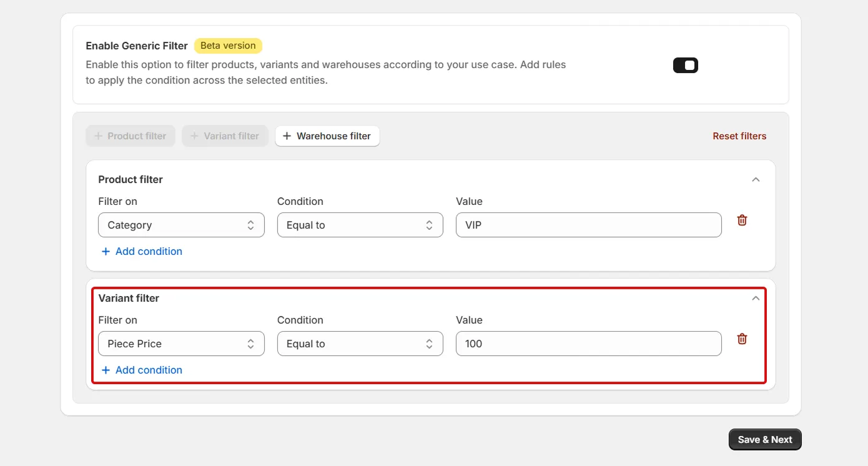
Task: Reset all filters
Action: (739, 136)
